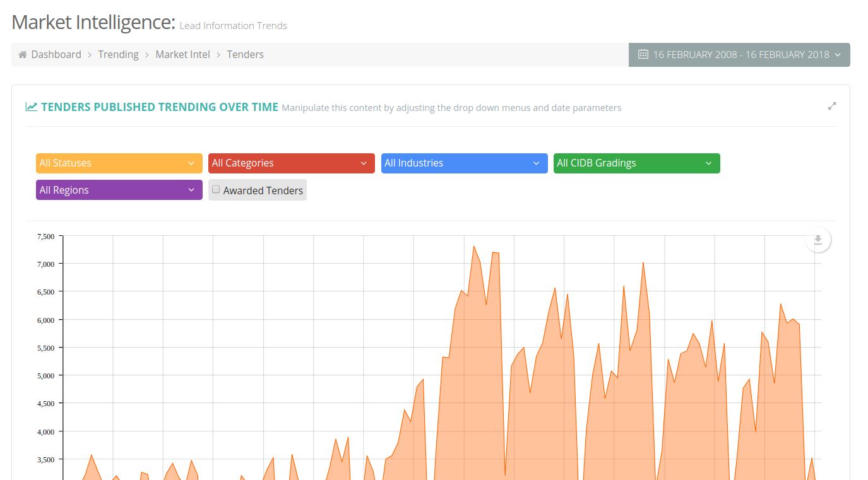Screen dimensions: 868x480
Task: Click the Tenders Published Trending Over Time title
Action: pyautogui.click(x=160, y=107)
